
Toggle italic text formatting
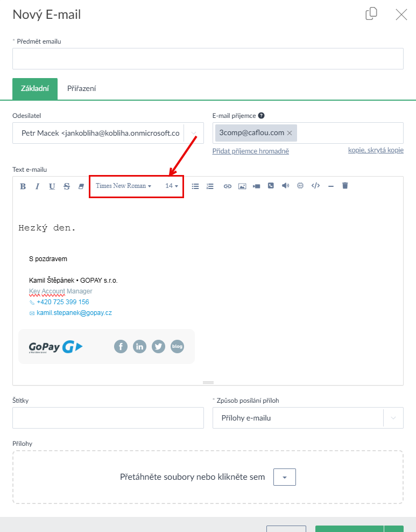(x=37, y=186)
